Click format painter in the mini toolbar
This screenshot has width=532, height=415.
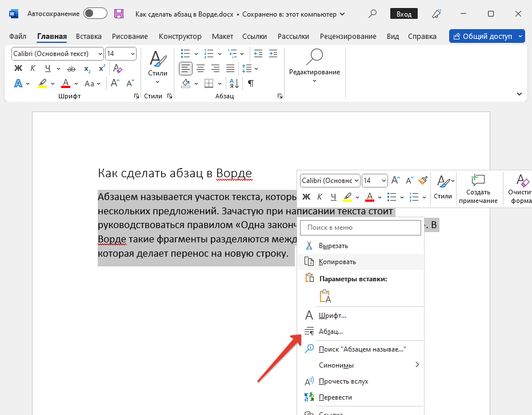423,181
